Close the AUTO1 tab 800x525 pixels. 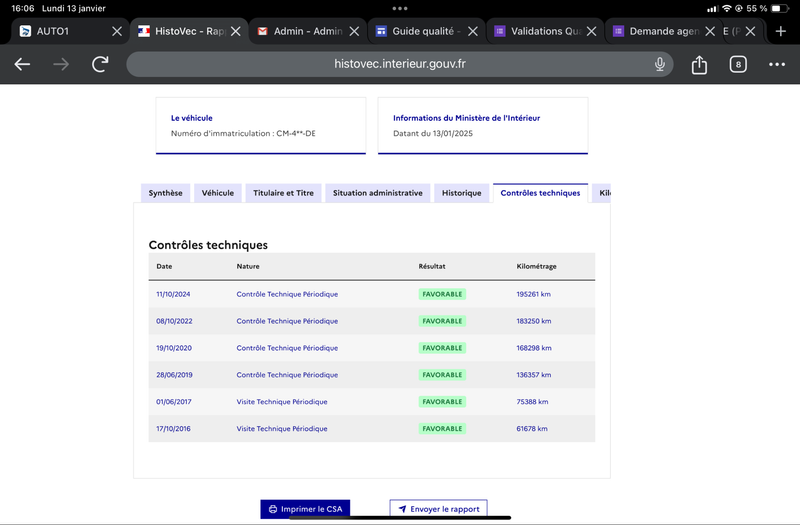(117, 31)
